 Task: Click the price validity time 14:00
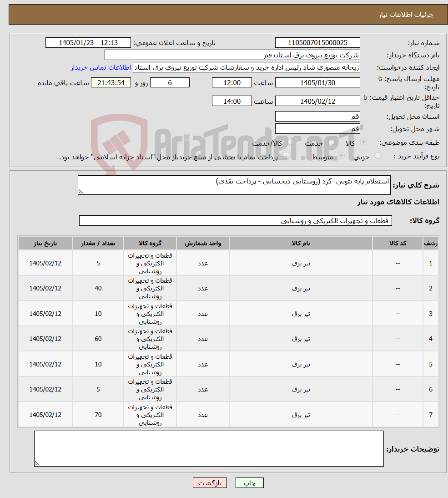click(x=232, y=101)
